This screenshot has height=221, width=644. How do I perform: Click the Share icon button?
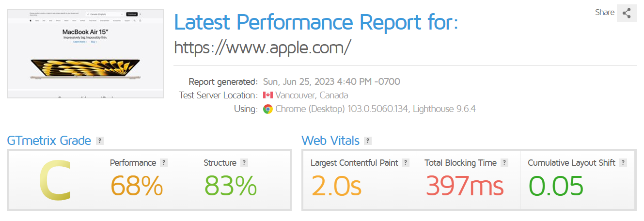627,13
